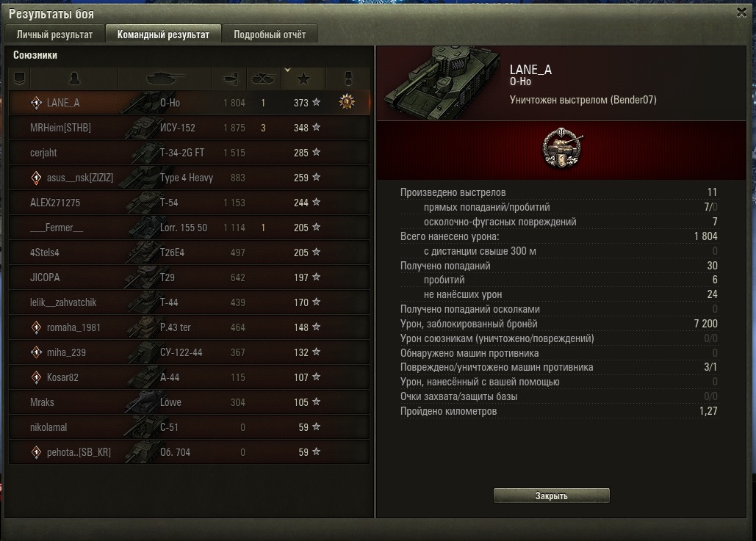Screen dimensions: 756x541
Task: Open the Личный результат tab
Action: tap(54, 35)
